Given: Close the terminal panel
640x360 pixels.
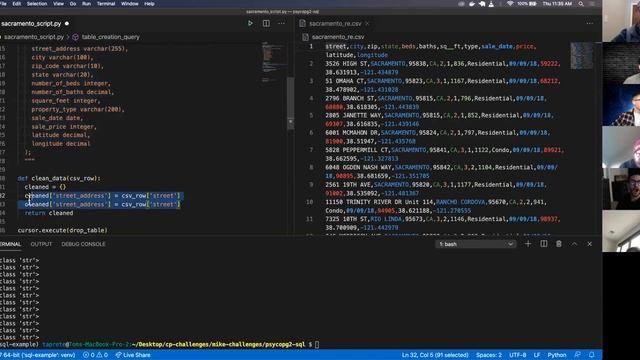Looking at the screenshot, I should [589, 244].
